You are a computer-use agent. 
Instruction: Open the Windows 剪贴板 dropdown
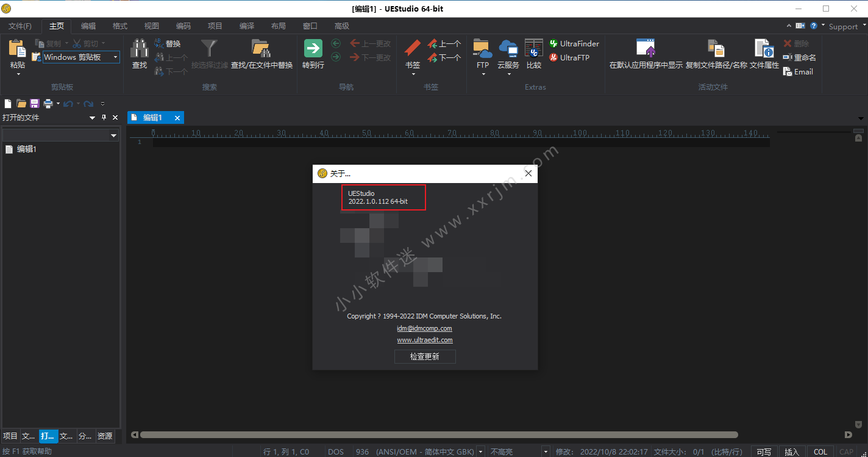pos(115,57)
